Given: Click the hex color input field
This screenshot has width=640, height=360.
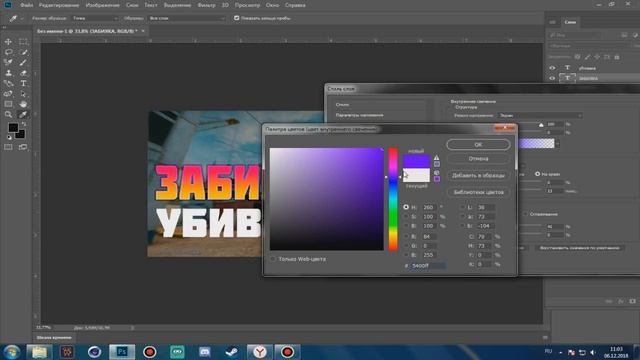Looking at the screenshot, I should [428, 265].
